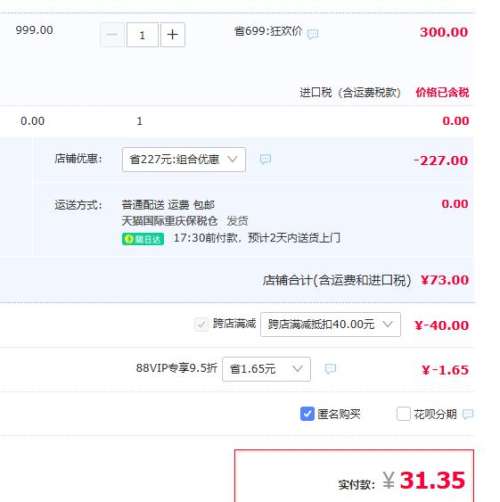Click the 实付款 total amount box
The image size is (500, 502).
354,476
